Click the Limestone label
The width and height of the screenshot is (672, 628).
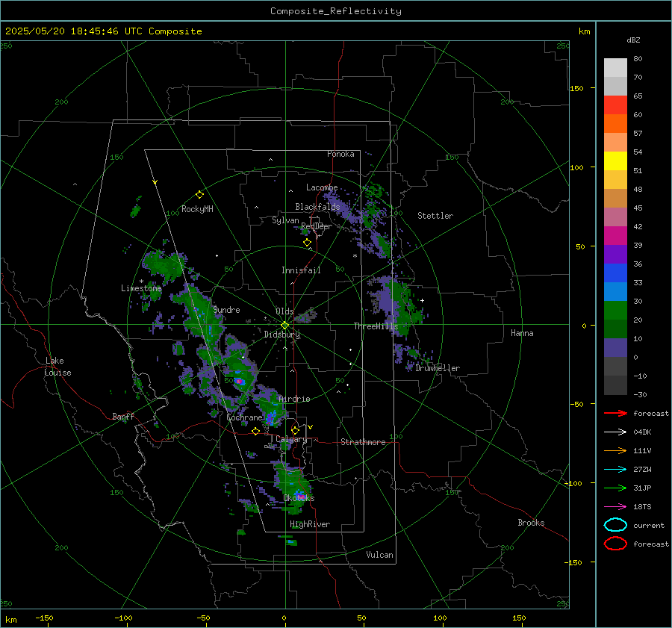[141, 288]
